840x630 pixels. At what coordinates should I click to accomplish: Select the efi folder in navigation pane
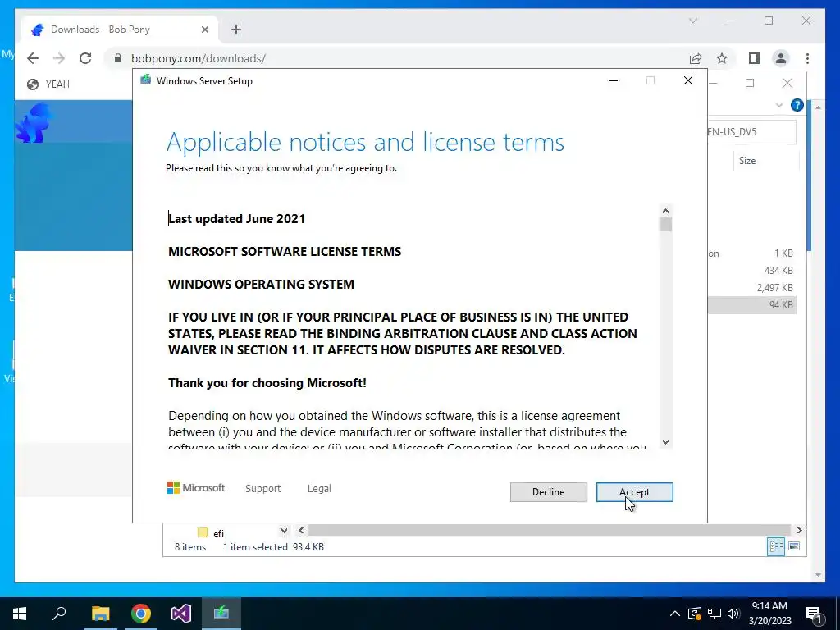(211, 533)
